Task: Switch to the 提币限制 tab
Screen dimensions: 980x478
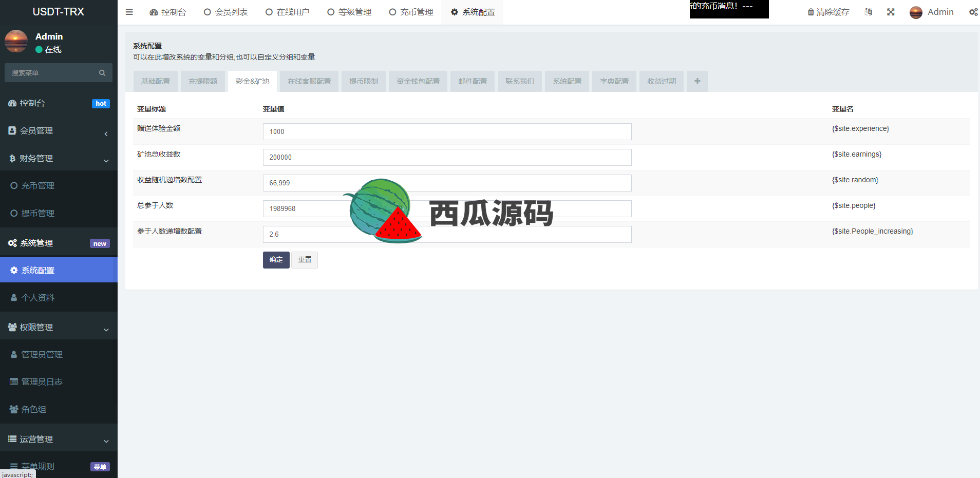Action: 364,81
